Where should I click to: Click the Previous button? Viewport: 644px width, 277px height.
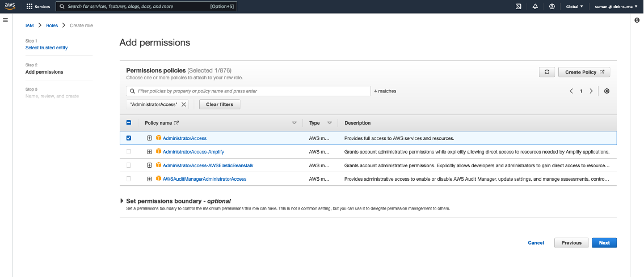(571, 243)
